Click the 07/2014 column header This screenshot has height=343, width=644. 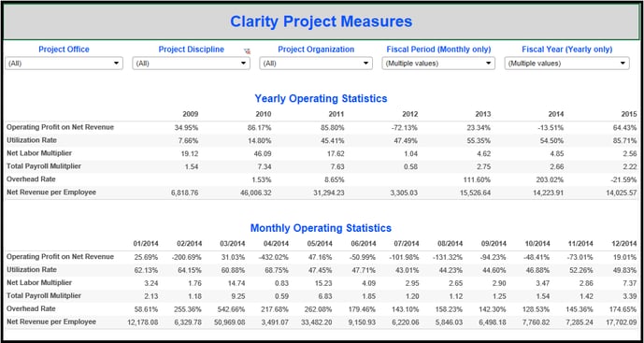(x=407, y=244)
